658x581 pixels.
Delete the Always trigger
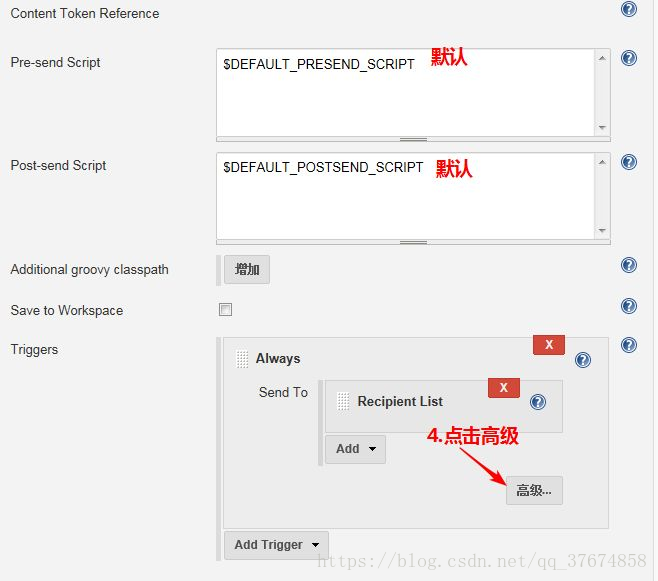click(x=549, y=345)
